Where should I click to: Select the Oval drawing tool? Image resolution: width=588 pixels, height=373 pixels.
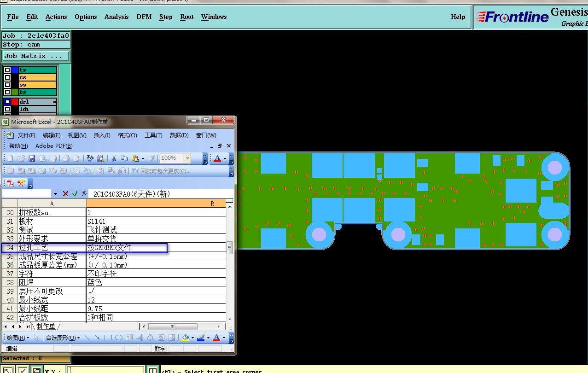[118, 338]
